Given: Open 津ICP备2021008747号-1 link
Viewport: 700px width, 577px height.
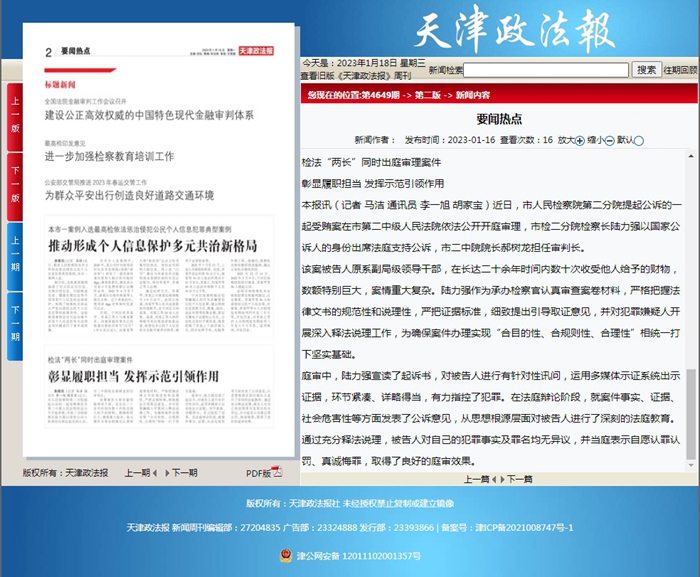Looking at the screenshot, I should [x=525, y=527].
